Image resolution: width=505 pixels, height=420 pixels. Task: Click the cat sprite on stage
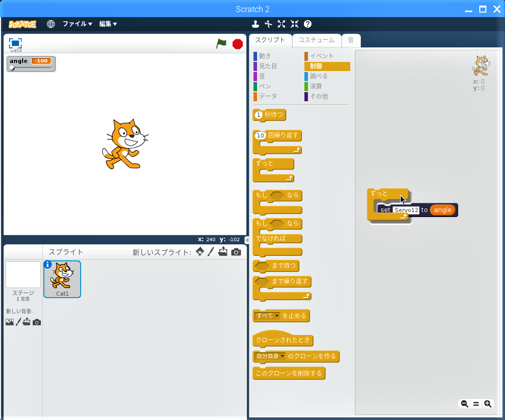[x=125, y=144]
